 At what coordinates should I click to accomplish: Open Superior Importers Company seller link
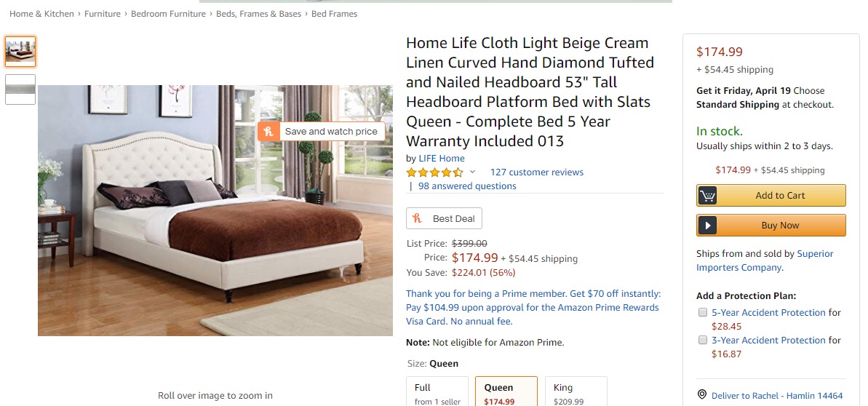point(764,260)
